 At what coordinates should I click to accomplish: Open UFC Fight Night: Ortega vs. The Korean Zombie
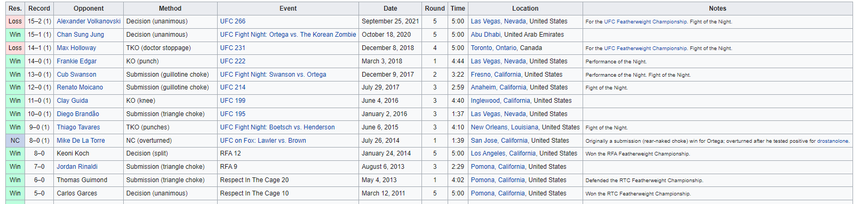coord(288,35)
